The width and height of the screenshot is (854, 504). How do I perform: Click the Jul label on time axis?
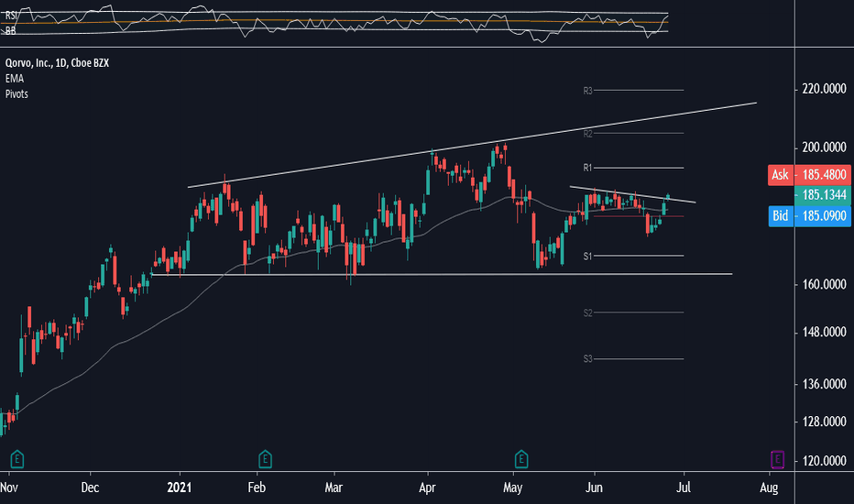tap(684, 488)
